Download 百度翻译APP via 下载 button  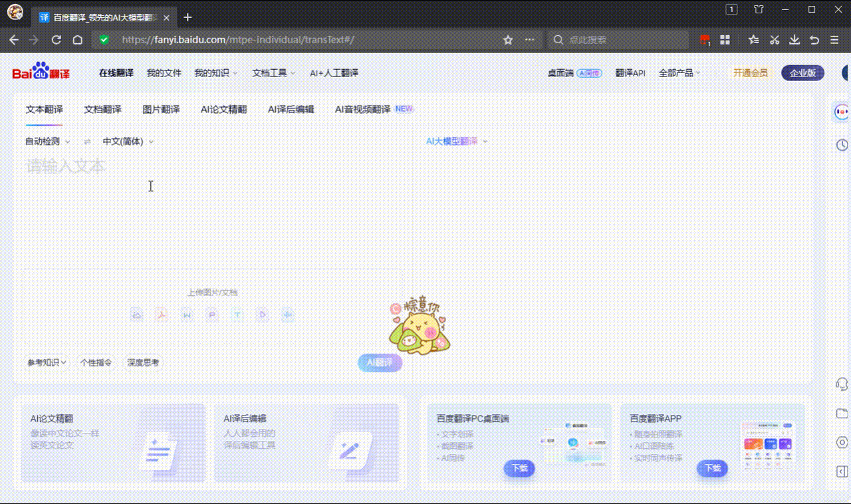(713, 468)
